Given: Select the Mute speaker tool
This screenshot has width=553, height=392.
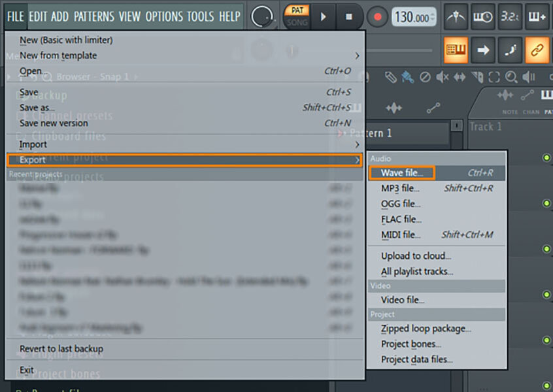Looking at the screenshot, I should (443, 77).
